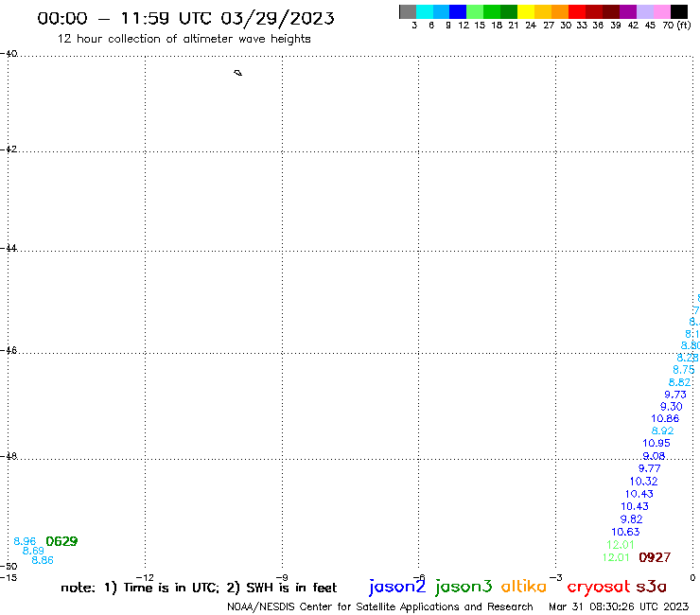The width and height of the screenshot is (700, 615).
Task: Click the 12.01 value beside 0927
Action: [616, 557]
